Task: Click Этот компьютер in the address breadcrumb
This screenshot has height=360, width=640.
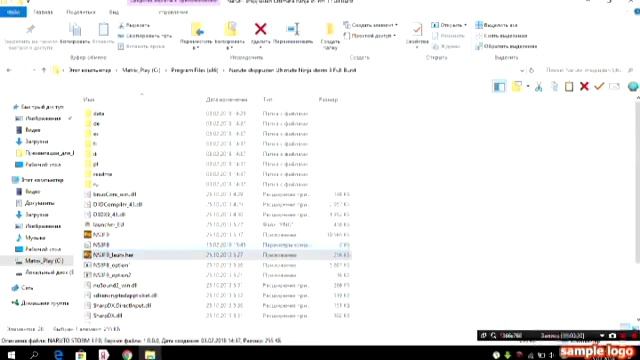Action: pyautogui.click(x=89, y=70)
